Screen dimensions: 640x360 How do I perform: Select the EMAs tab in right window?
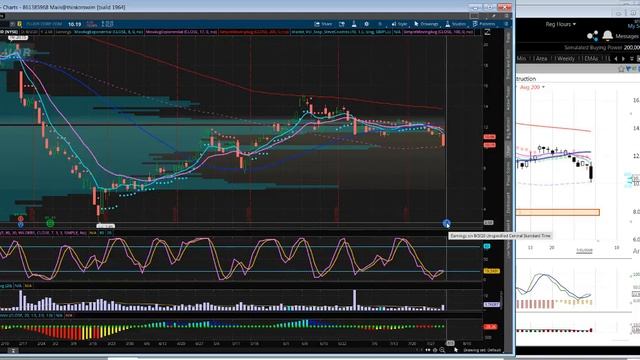591,58
